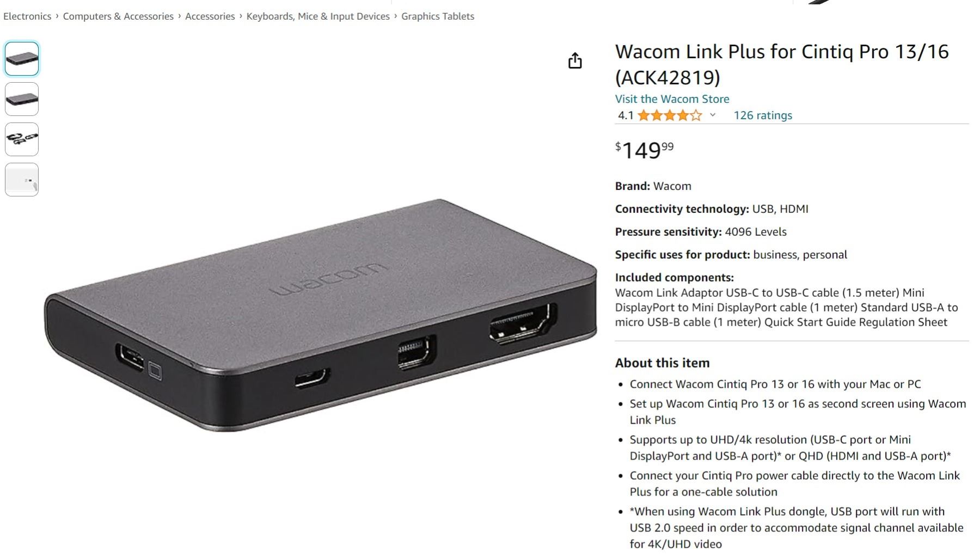980x557 pixels.
Task: Click the $149.99 price
Action: click(645, 150)
